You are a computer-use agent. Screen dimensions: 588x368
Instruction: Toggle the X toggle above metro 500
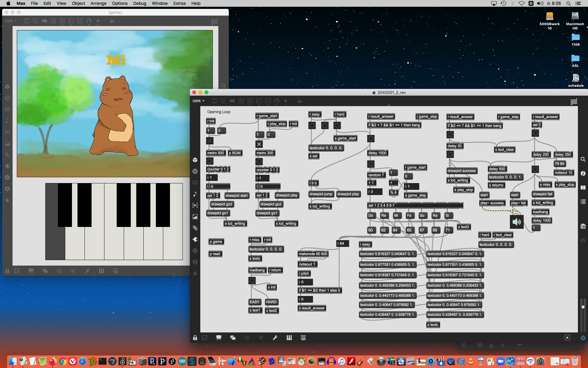210,141
